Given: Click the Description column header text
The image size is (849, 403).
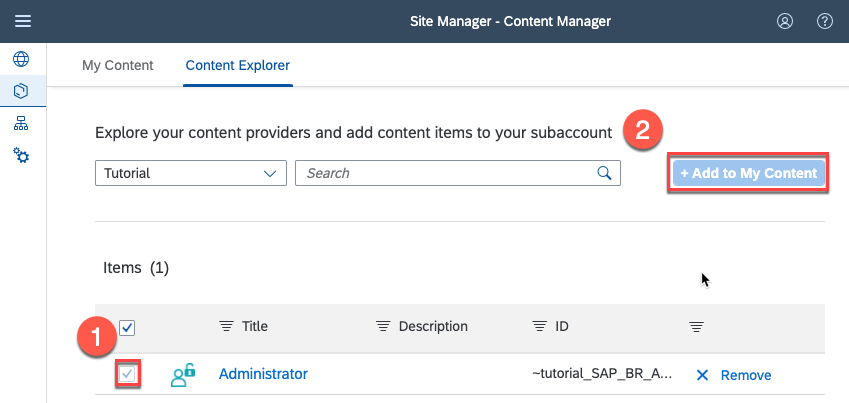Looking at the screenshot, I should pyautogui.click(x=433, y=327).
